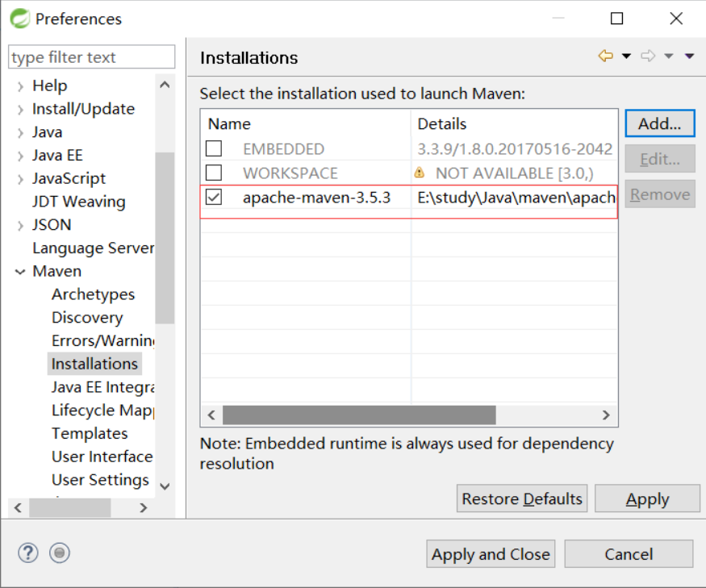Maximize the Preferences window
This screenshot has height=588, width=706.
[617, 19]
